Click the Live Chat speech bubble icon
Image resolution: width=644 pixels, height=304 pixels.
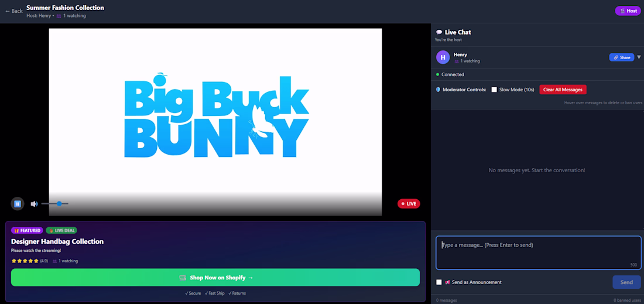click(439, 32)
